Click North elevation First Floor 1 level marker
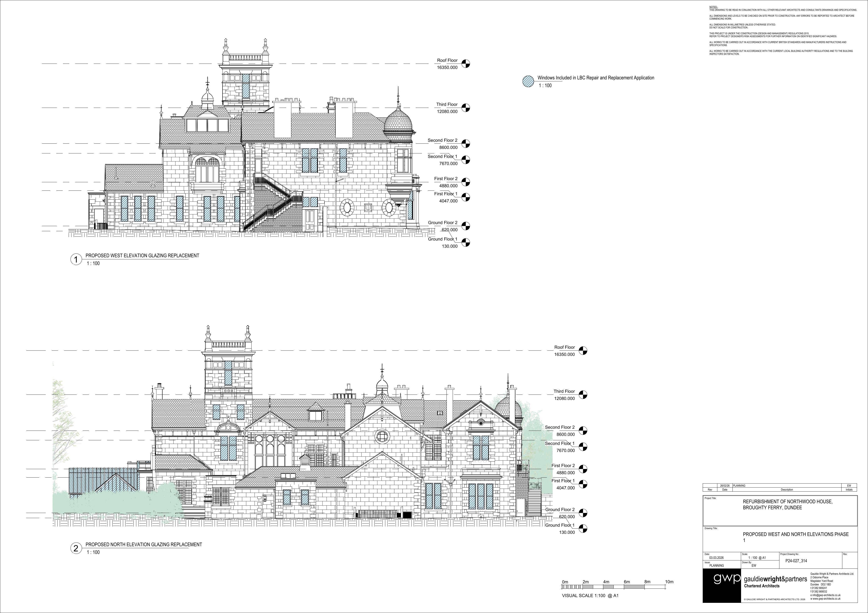The height and width of the screenshot is (613, 868). click(x=583, y=484)
